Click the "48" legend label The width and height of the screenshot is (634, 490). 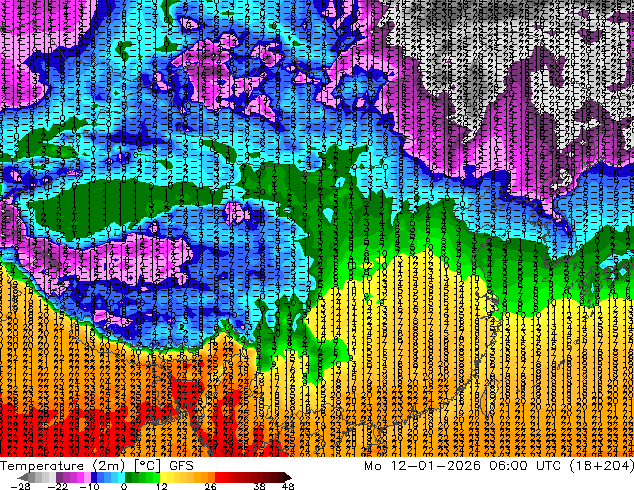tap(288, 486)
